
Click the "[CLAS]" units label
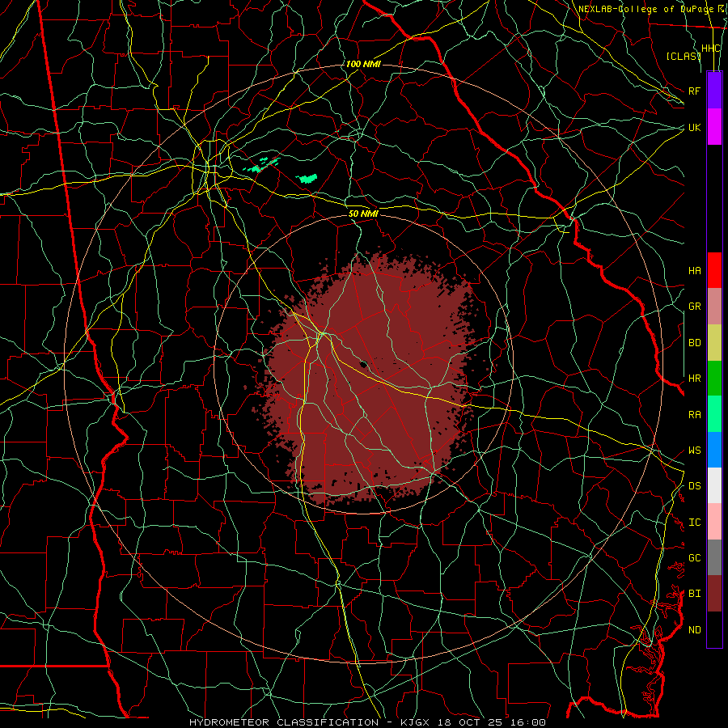point(683,56)
